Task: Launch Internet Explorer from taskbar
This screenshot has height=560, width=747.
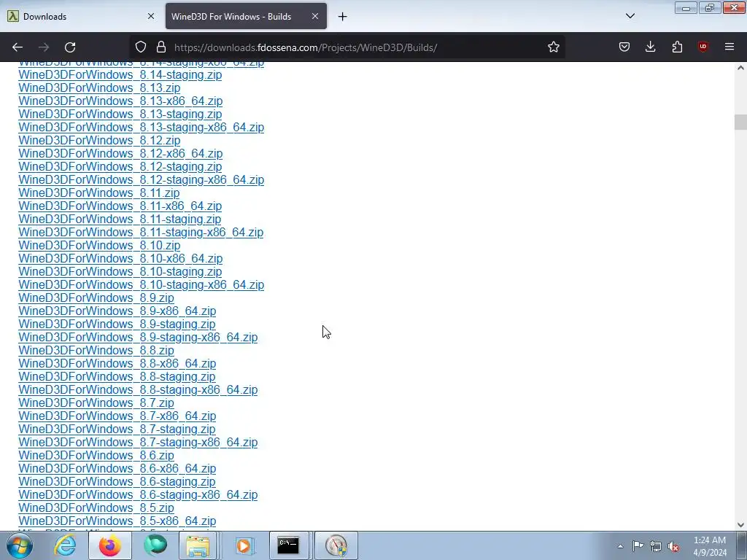Action: pyautogui.click(x=65, y=545)
